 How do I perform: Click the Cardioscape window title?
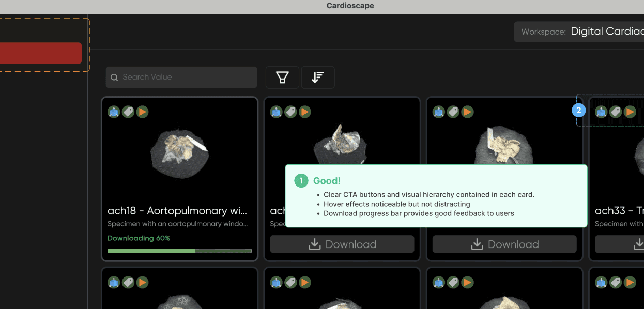point(350,6)
